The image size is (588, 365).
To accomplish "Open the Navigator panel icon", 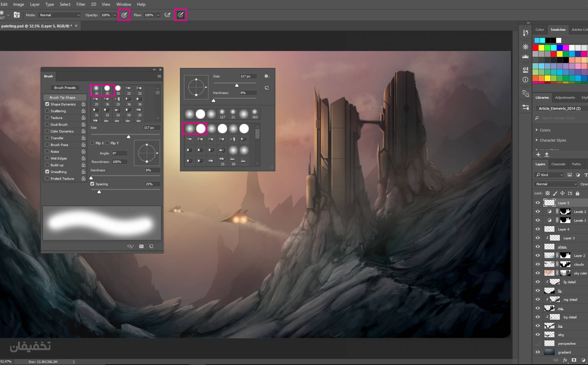I will (x=525, y=47).
